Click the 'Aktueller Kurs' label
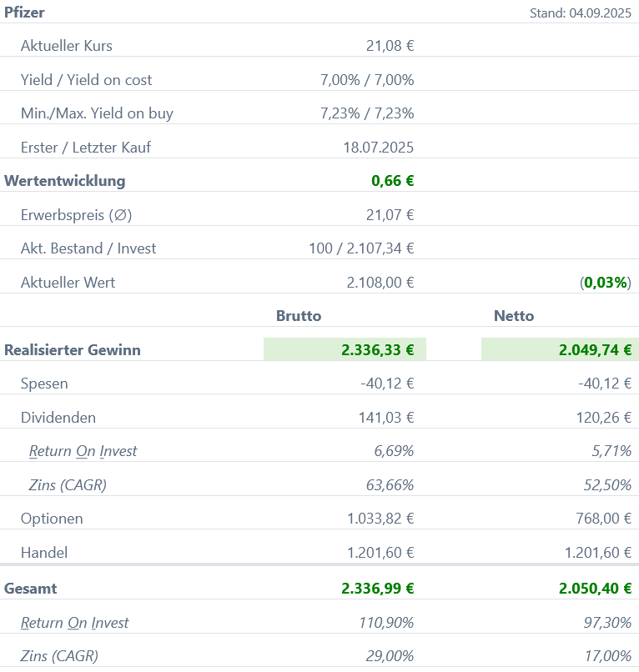Image resolution: width=639 pixels, height=672 pixels. pos(67,46)
